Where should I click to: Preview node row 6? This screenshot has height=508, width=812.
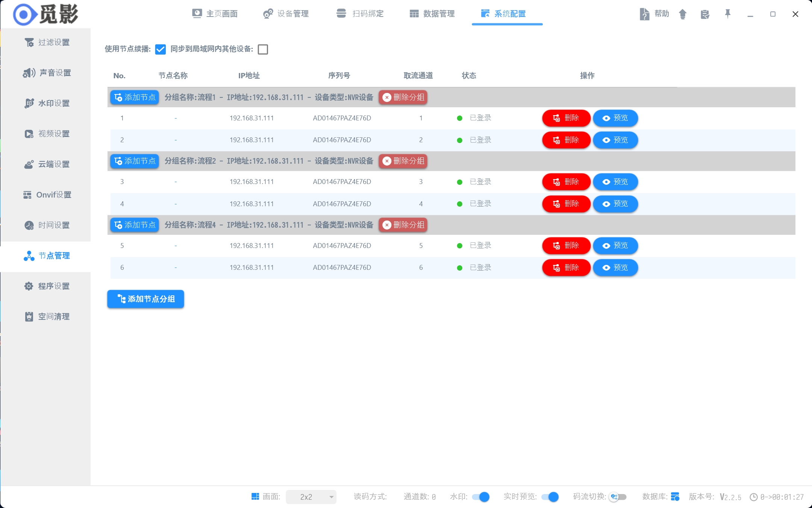[x=615, y=268]
